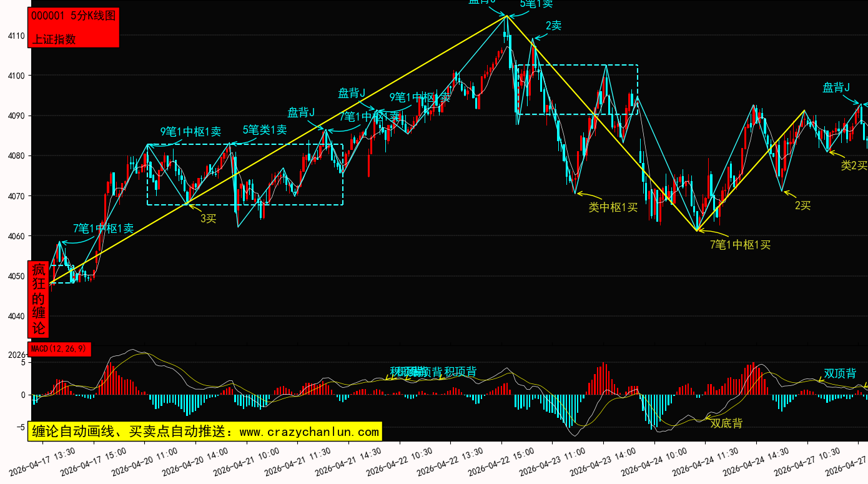This screenshot has height=484, width=868.
Task: Click the 类2买 buy-point label
Action: pos(854,165)
